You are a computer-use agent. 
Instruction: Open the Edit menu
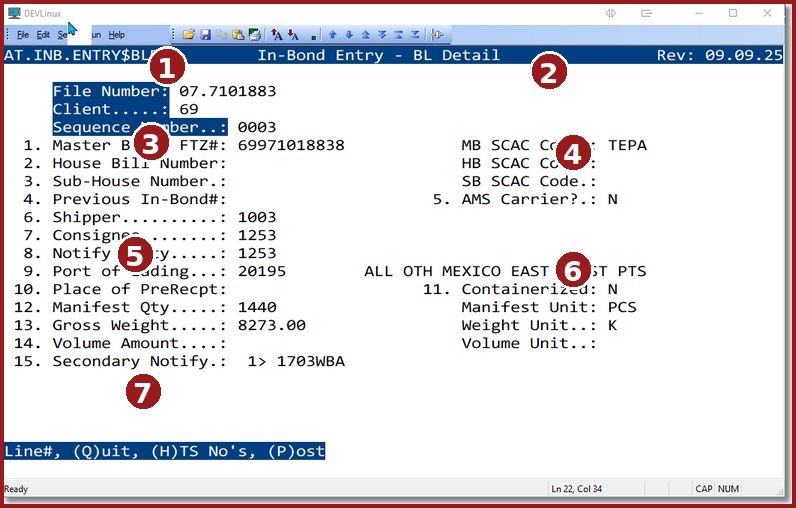tap(43, 34)
